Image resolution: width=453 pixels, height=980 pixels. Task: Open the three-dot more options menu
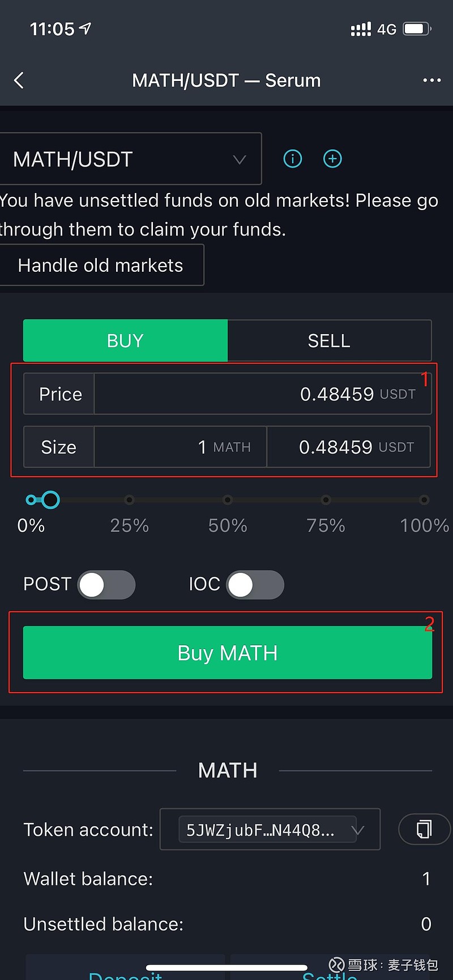(431, 80)
